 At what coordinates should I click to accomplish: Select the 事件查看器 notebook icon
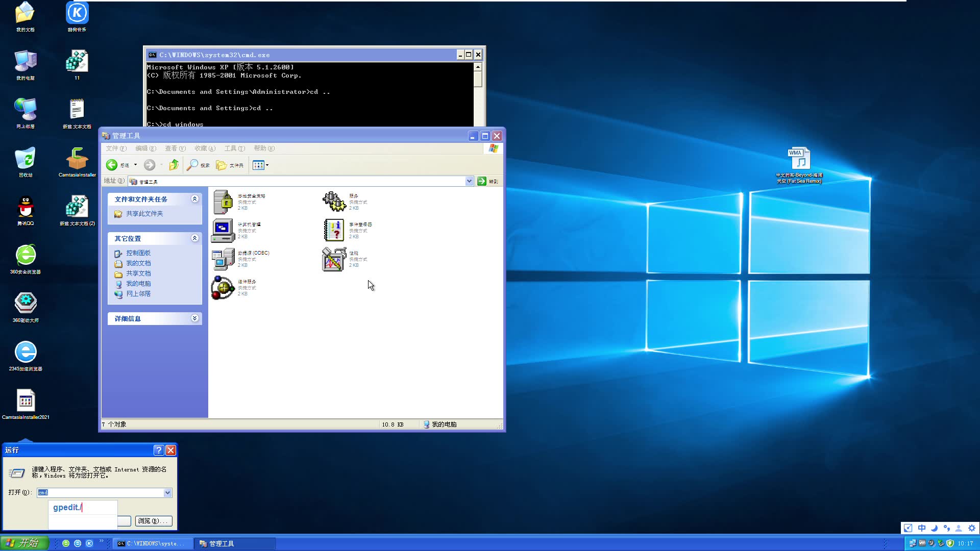coord(334,230)
